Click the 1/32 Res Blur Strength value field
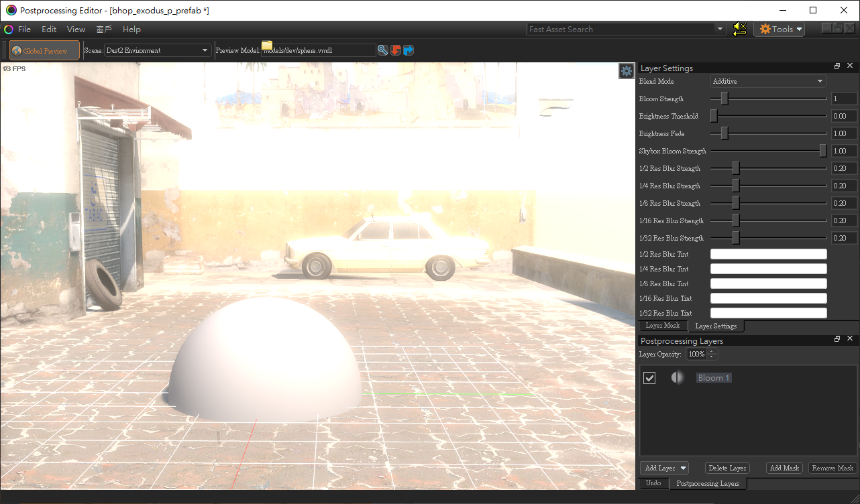 click(x=844, y=238)
